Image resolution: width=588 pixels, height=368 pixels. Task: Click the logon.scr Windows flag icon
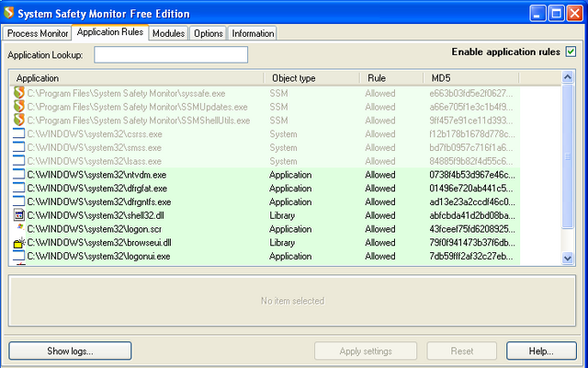[x=20, y=227]
